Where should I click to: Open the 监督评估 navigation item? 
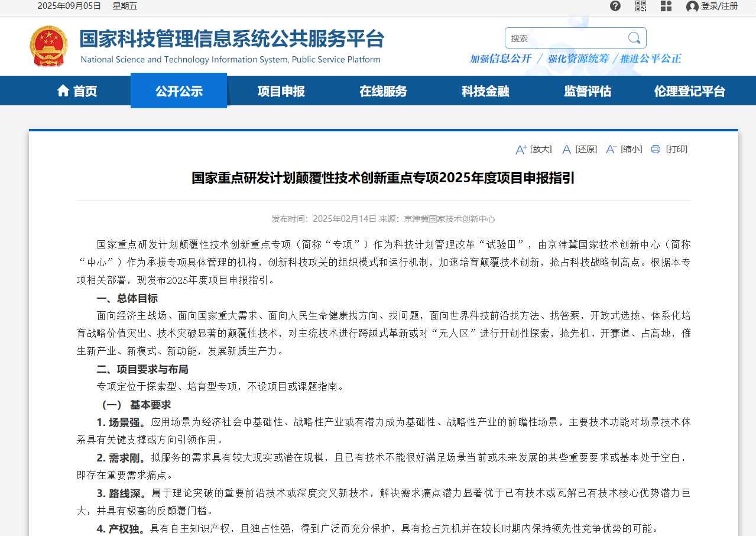coord(587,91)
